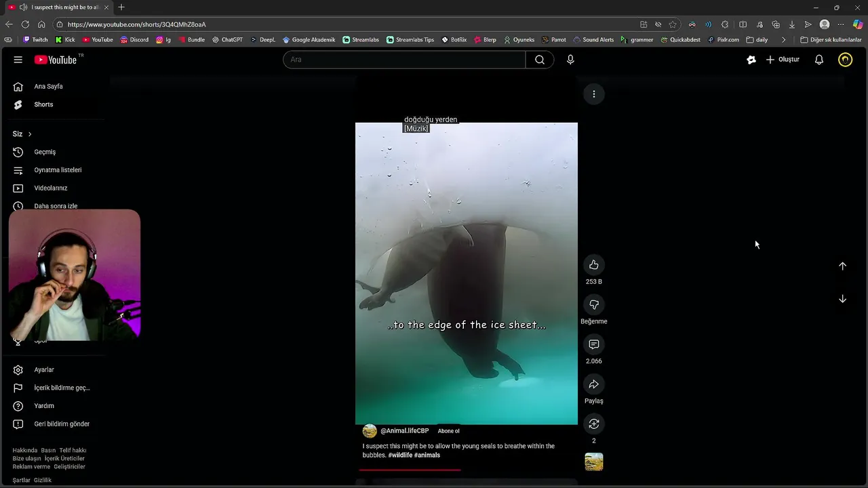868x488 pixels.
Task: Click the search magnifier button
Action: [540, 60]
